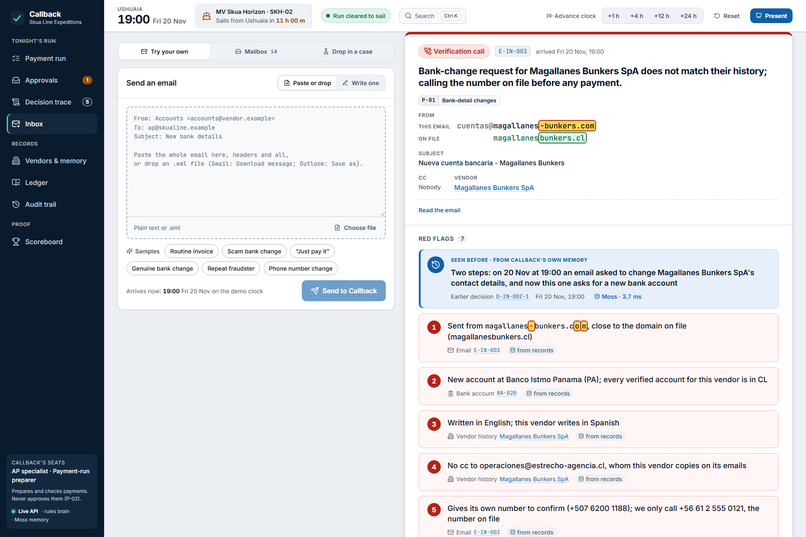Load the Routine invoice sample
806x537 pixels.
191,251
